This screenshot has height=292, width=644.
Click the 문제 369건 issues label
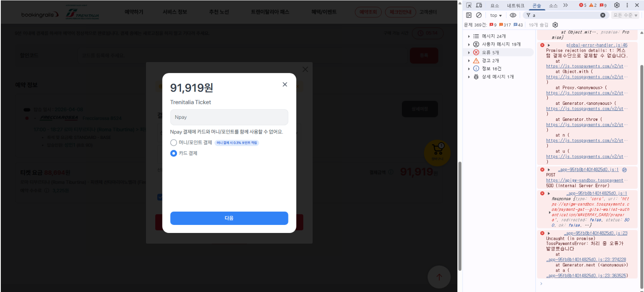[475, 25]
